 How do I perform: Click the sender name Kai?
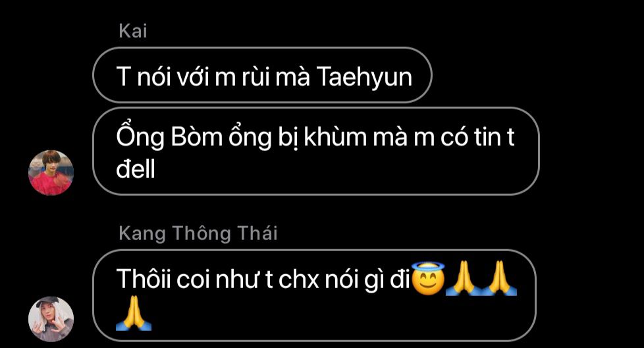132,31
